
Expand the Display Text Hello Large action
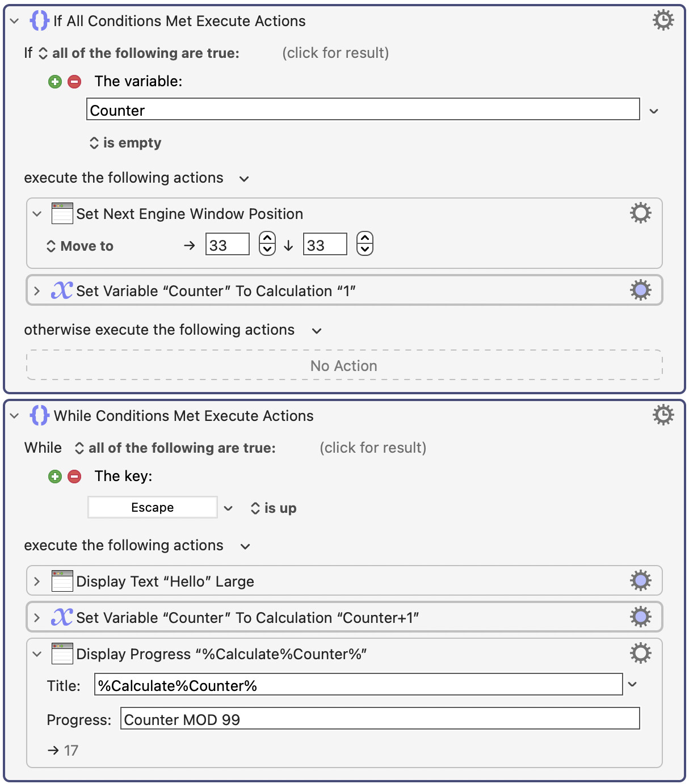pos(37,581)
